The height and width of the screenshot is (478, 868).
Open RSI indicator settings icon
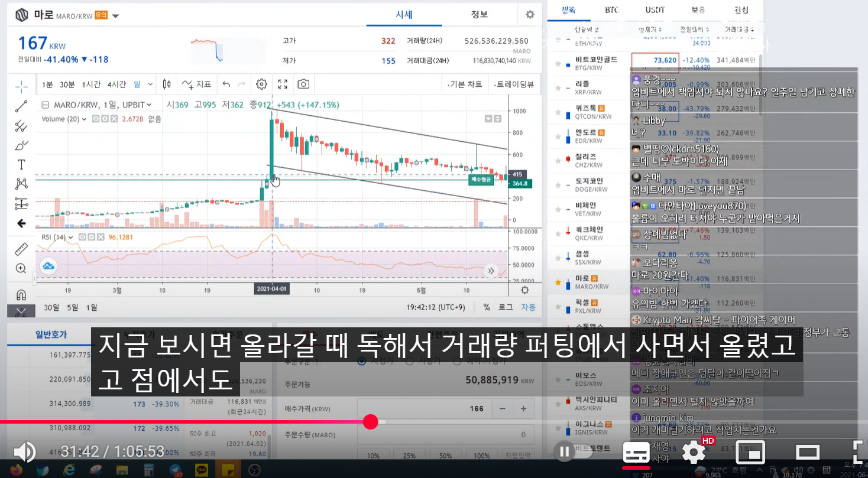(91, 237)
